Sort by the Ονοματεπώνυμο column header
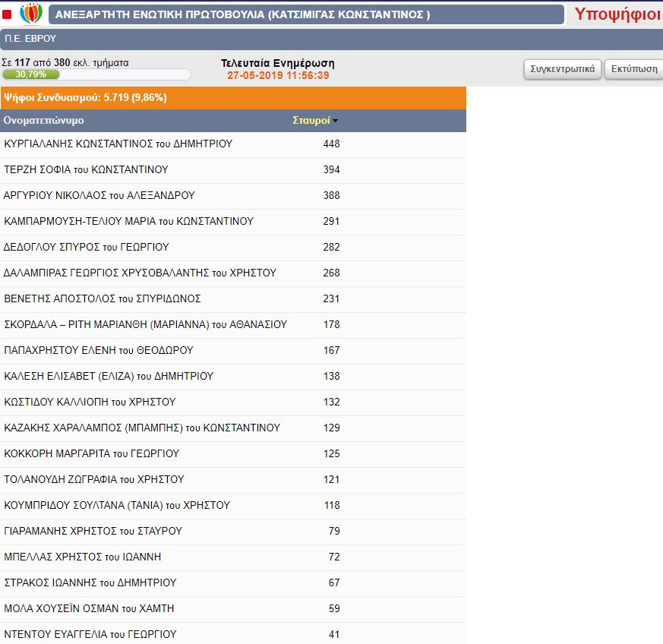The height and width of the screenshot is (644, 663). point(44,121)
